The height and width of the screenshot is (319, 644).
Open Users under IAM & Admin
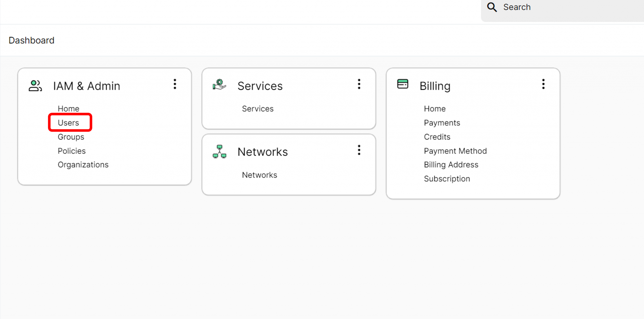click(x=69, y=123)
